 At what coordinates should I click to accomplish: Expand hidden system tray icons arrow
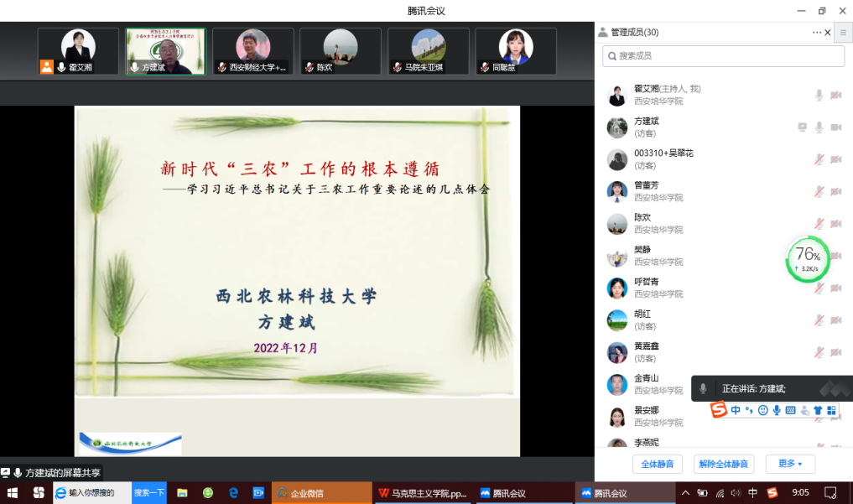pyautogui.click(x=685, y=493)
